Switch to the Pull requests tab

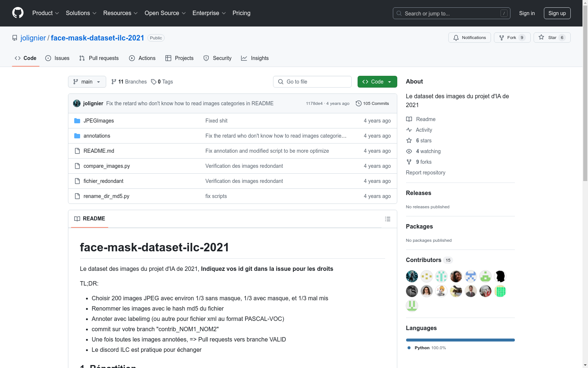coord(99,58)
